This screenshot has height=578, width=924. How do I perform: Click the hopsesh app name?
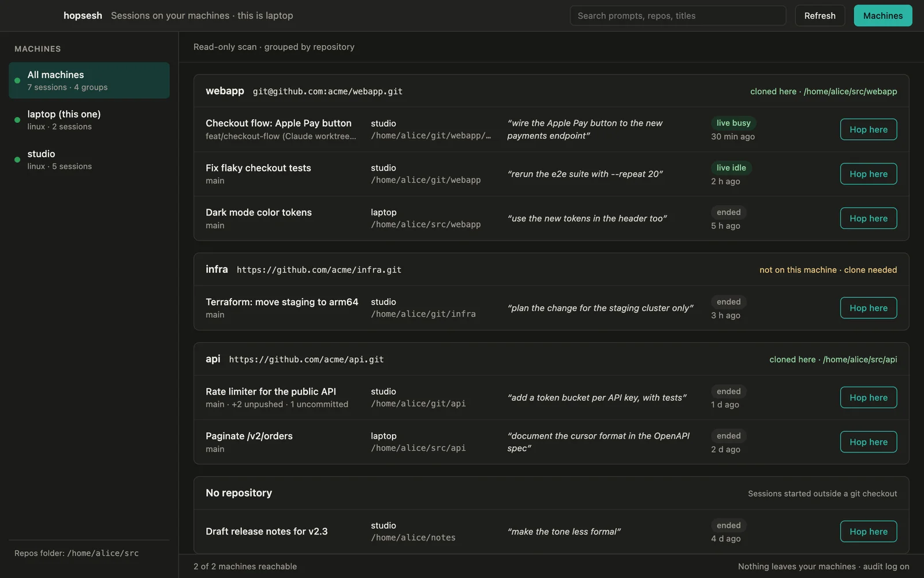click(x=83, y=16)
